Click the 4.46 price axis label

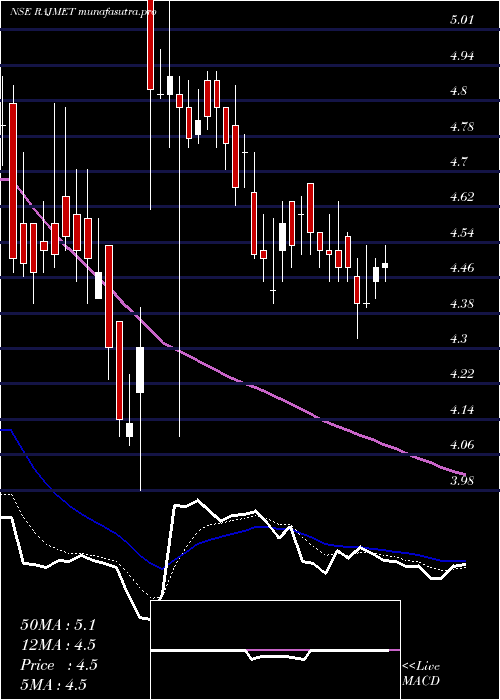462,268
